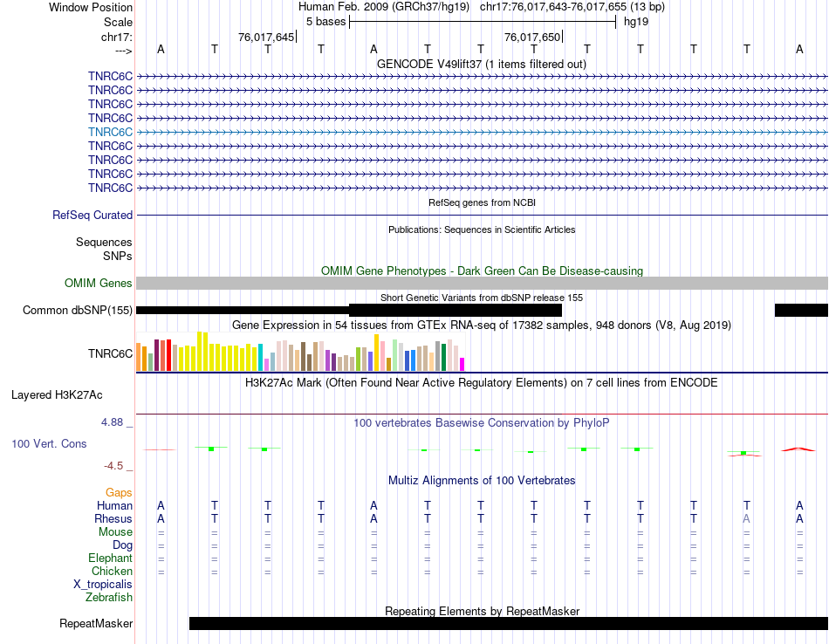The image size is (829, 644).
Task: Click the Chicken alignment row label
Action: pyautogui.click(x=112, y=571)
